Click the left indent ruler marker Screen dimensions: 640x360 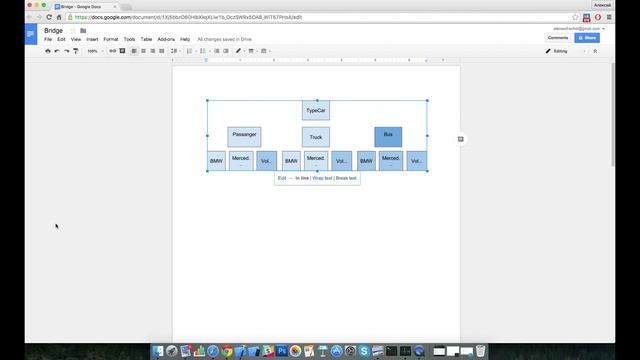click(x=206, y=60)
